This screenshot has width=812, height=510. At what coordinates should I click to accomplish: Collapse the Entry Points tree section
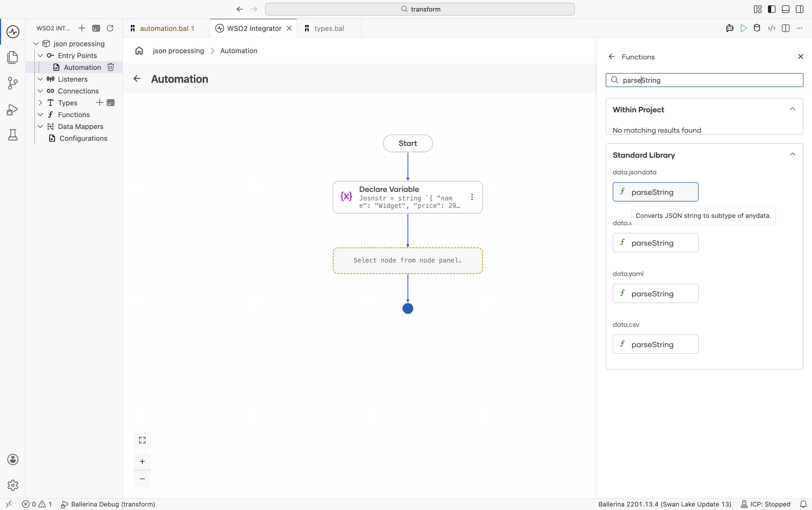40,55
